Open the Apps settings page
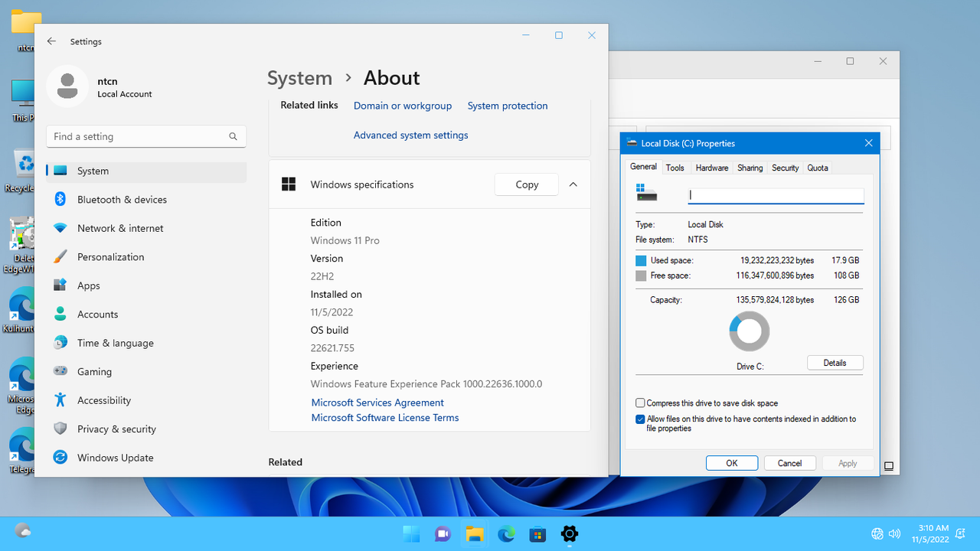The image size is (980, 551). pos(146,285)
